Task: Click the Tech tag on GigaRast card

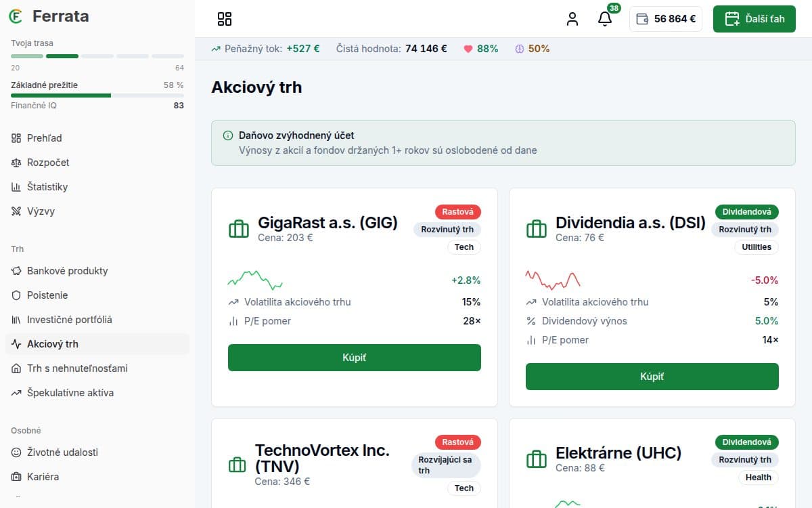Action: 464,247
